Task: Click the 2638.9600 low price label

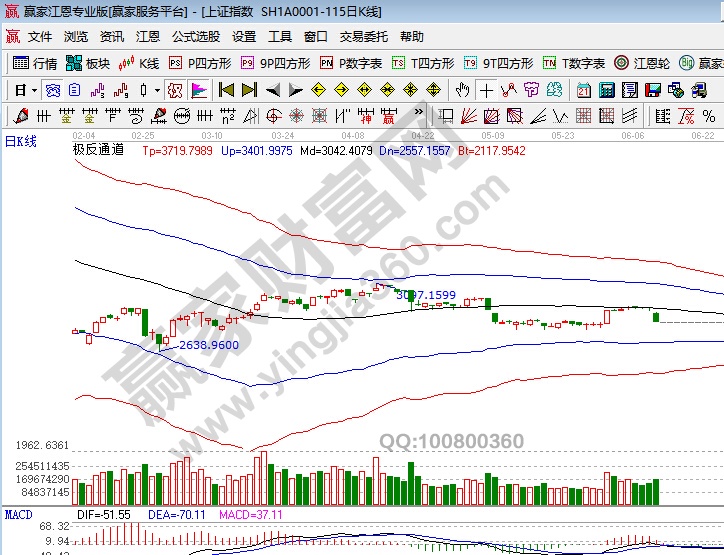Action: coord(208,344)
